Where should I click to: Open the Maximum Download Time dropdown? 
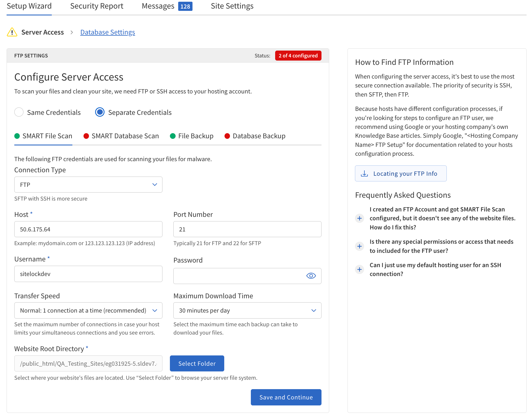[247, 310]
